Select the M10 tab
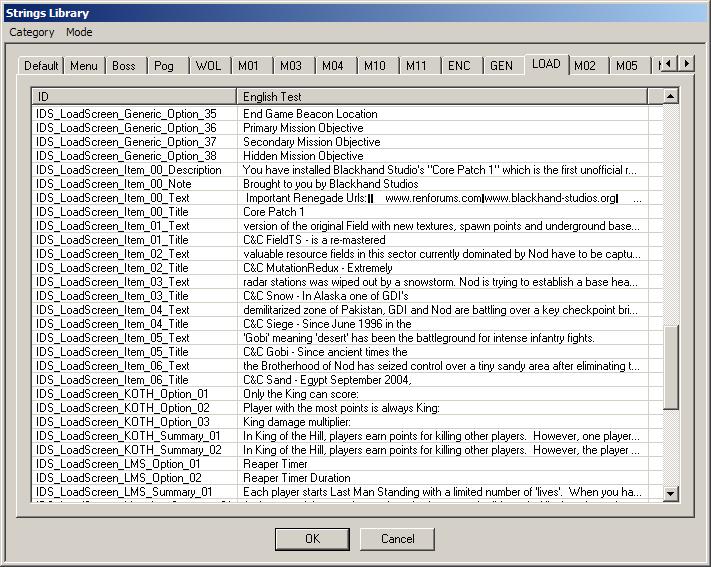 click(x=374, y=66)
